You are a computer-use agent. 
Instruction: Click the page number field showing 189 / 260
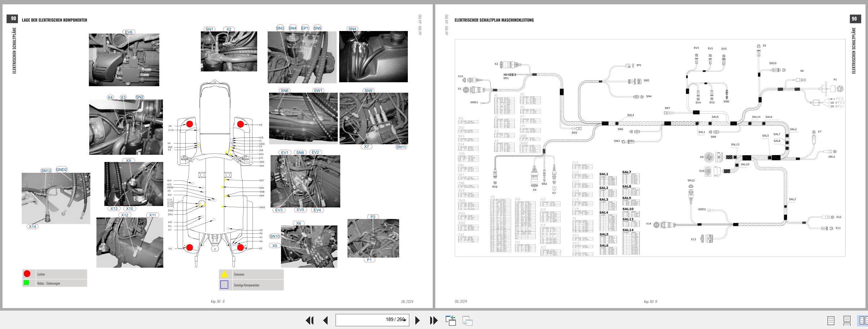(x=372, y=320)
